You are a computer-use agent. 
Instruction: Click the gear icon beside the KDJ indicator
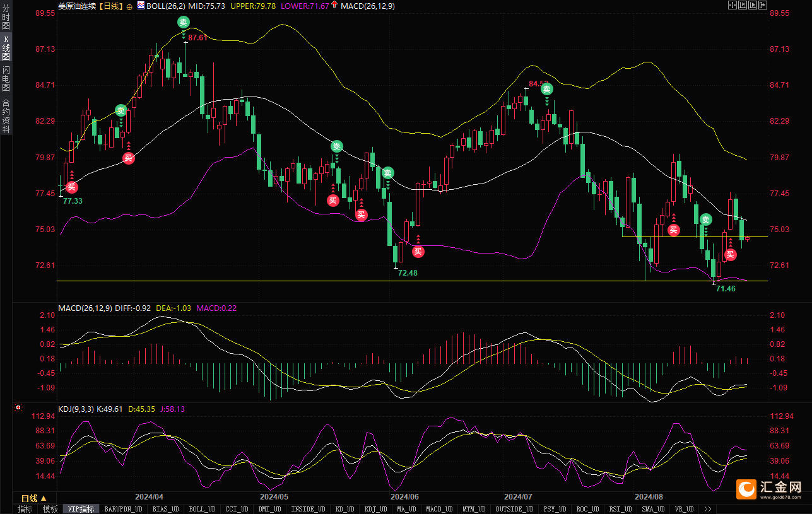pyautogui.click(x=18, y=408)
